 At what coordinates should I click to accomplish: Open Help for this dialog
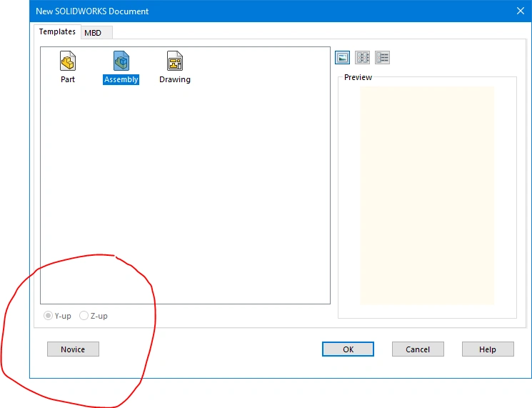488,349
